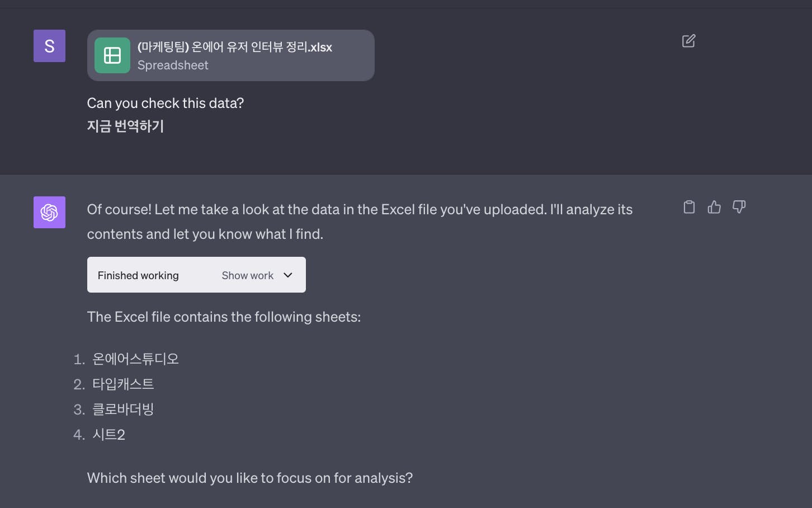
Task: Click "The Excel file contains the following sheets" line
Action: pyautogui.click(x=224, y=317)
